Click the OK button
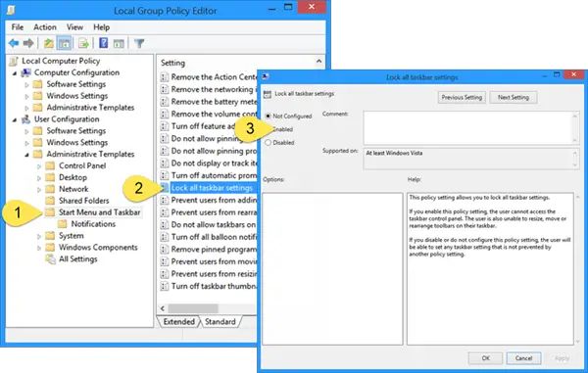The image size is (588, 373). tap(486, 358)
